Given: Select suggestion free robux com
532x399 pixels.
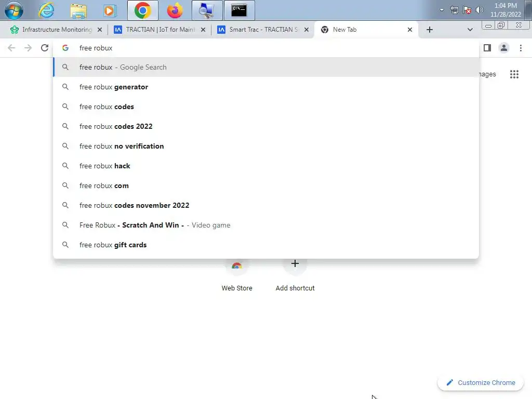Looking at the screenshot, I should pos(265,185).
